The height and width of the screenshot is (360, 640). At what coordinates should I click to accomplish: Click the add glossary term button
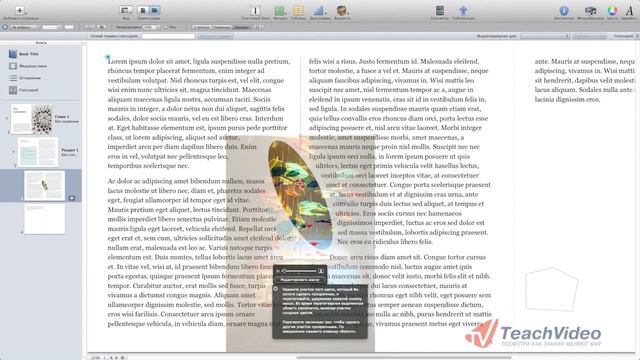coord(215,36)
